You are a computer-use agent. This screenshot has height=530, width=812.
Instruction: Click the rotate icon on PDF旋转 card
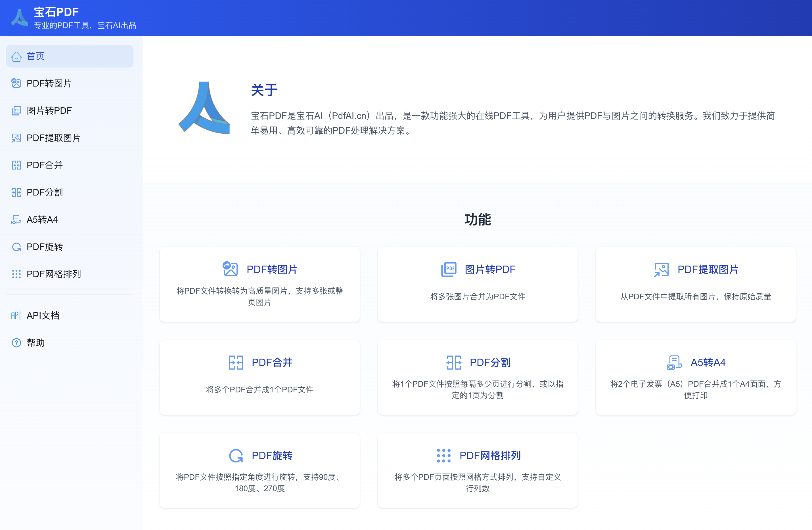[x=236, y=456]
